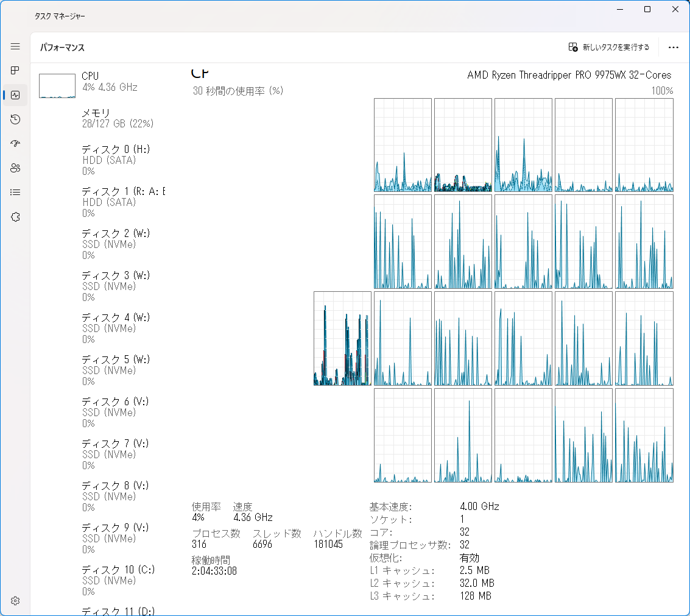The height and width of the screenshot is (616, 690).
Task: Click the 稼働時間 value 2:04:33:08
Action: point(214,571)
